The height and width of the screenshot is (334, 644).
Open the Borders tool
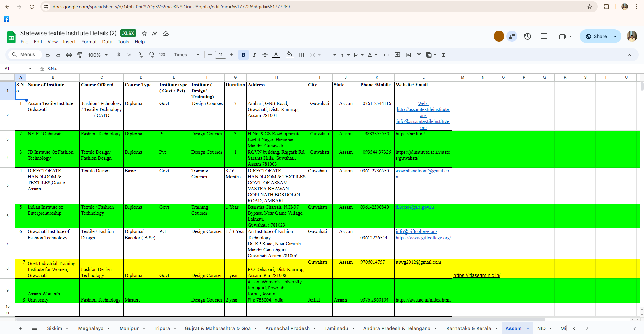click(x=301, y=55)
